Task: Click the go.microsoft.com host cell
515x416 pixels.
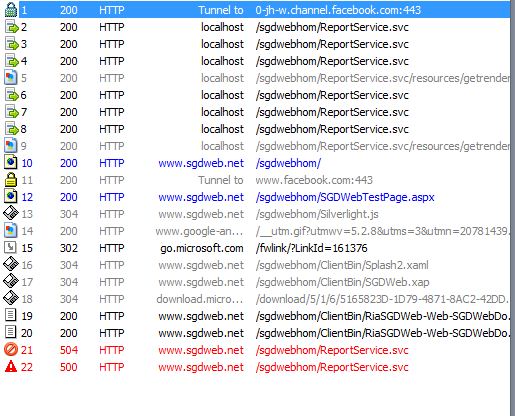Action: pyautogui.click(x=202, y=248)
